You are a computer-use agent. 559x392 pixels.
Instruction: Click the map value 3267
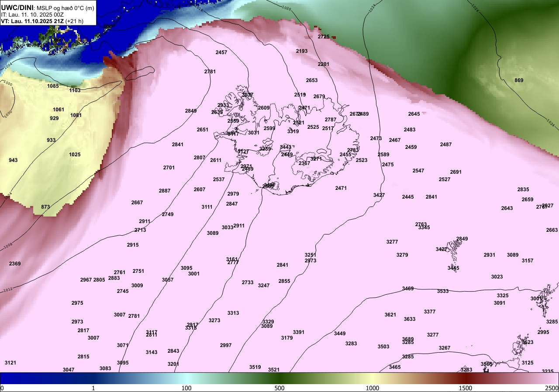coord(445,348)
